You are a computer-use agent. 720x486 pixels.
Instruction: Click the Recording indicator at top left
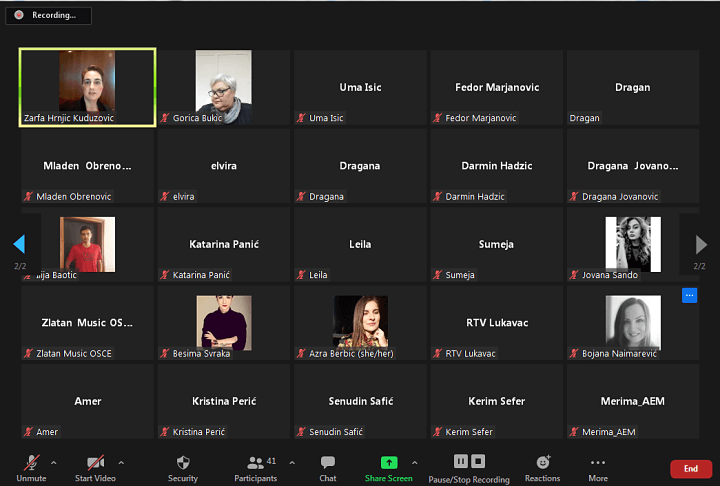click(48, 15)
